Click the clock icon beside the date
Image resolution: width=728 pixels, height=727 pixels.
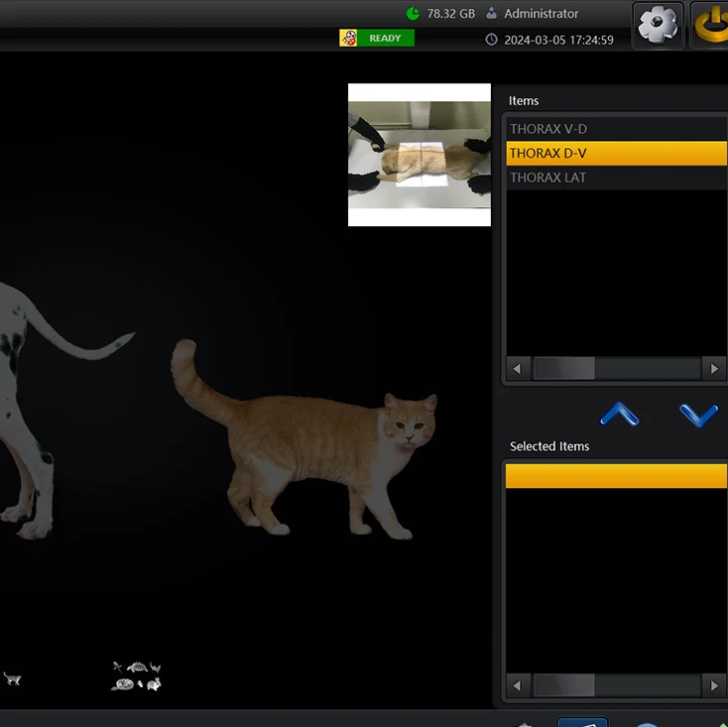tap(491, 41)
